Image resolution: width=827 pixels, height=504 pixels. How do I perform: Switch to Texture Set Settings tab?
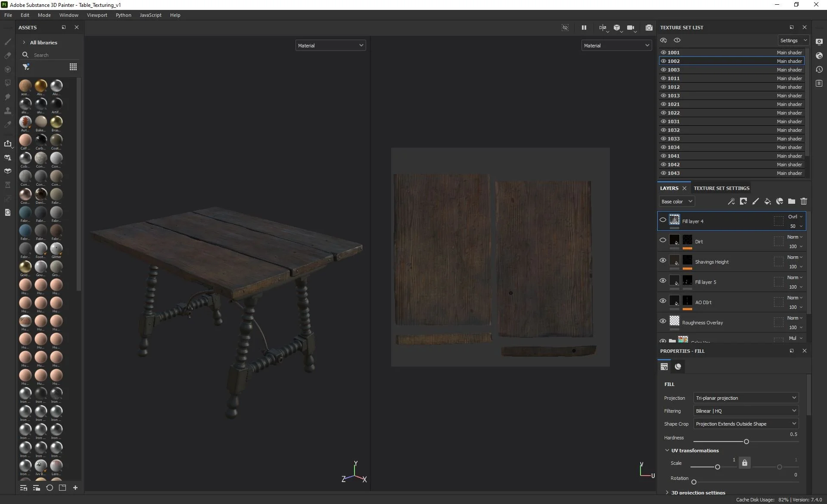pyautogui.click(x=721, y=188)
